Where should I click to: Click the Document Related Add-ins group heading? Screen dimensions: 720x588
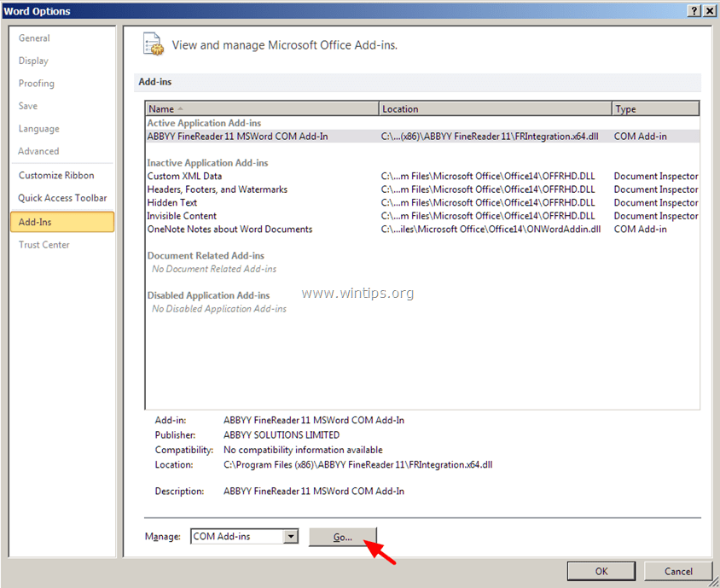click(x=206, y=256)
